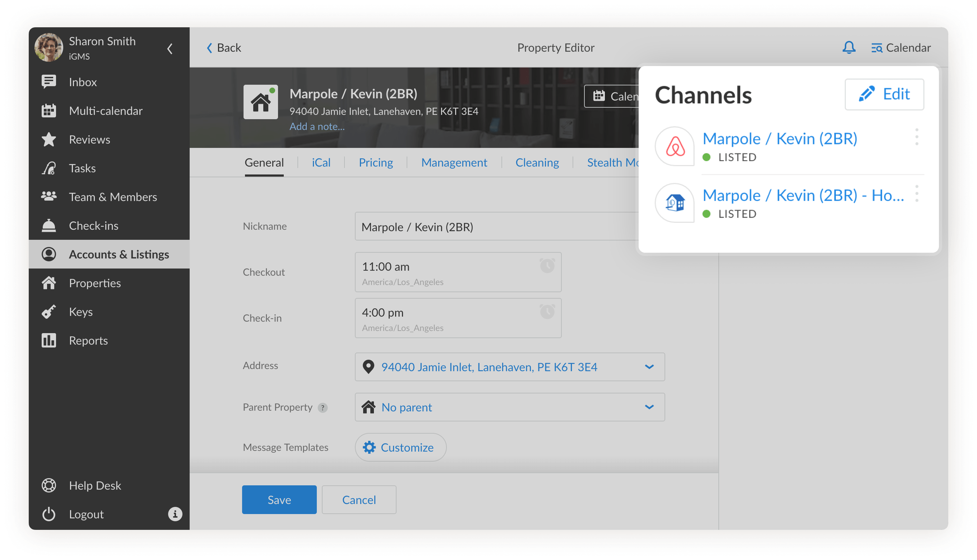
Task: Switch to the iCal tab
Action: click(321, 163)
